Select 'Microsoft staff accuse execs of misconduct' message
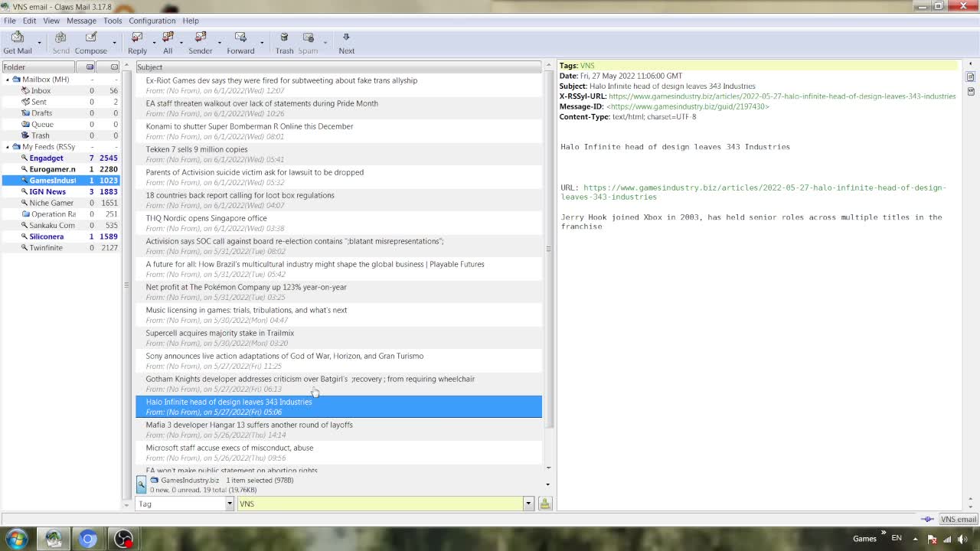980x551 pixels. pyautogui.click(x=338, y=452)
